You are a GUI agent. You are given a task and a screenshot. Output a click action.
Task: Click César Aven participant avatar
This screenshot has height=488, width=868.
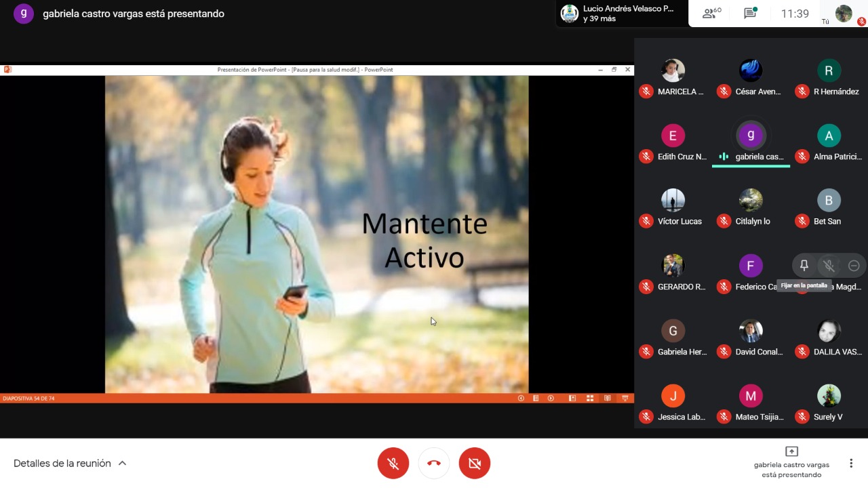tap(751, 70)
